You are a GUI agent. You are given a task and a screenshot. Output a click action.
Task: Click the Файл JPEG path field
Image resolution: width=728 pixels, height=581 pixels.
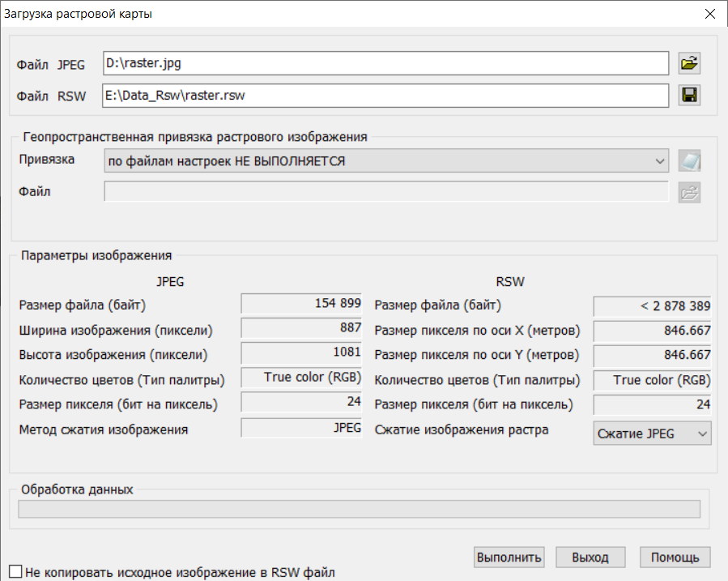coord(385,63)
